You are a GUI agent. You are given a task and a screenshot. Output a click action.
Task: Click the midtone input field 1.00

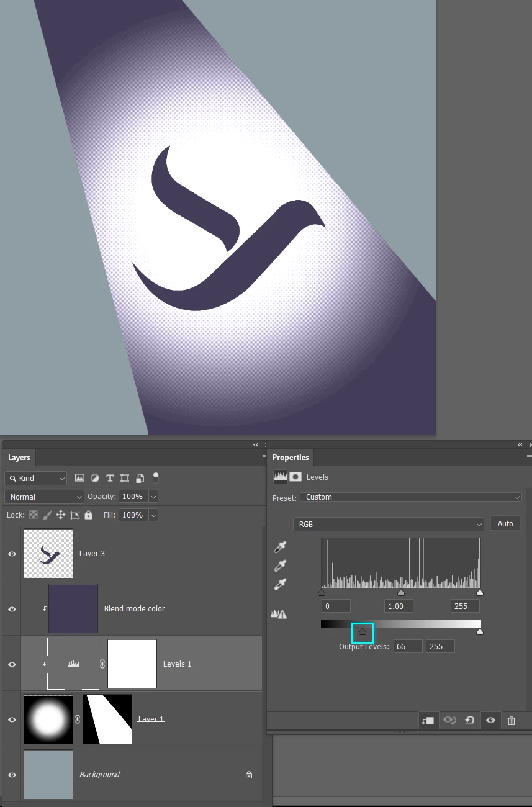coord(399,606)
